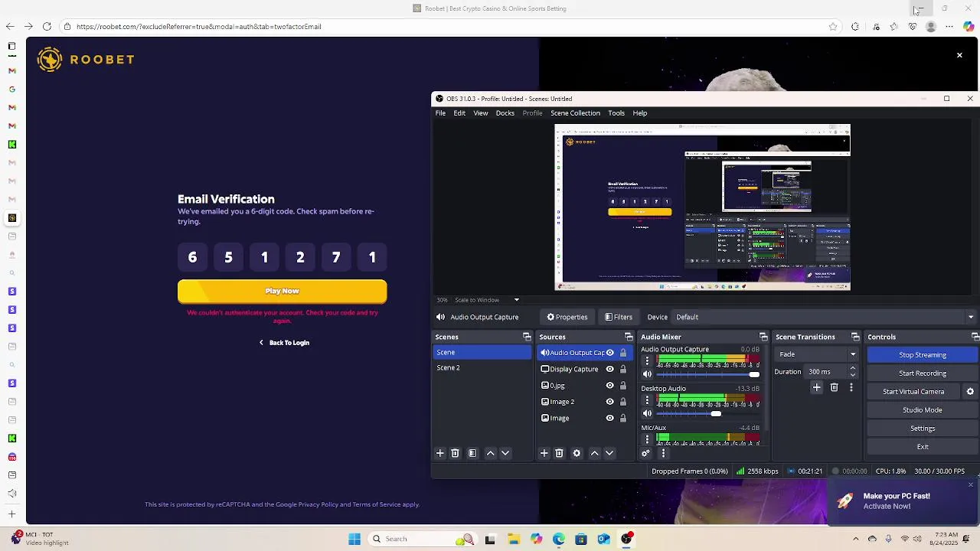Viewport: 980px width, 551px height.
Task: Open OBS Docks menu
Action: [505, 112]
